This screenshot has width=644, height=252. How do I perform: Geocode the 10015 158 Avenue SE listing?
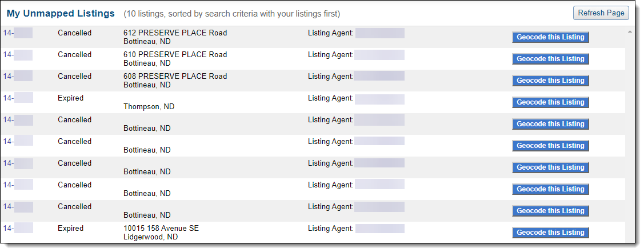550,233
